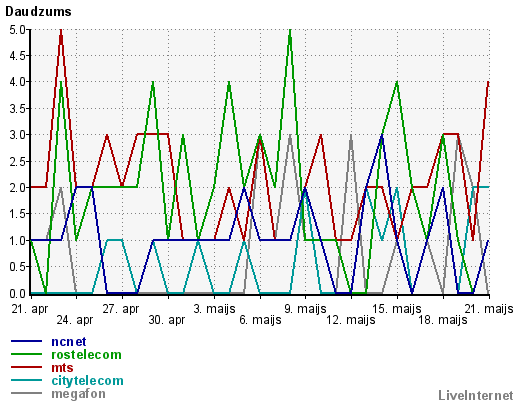Click the 21. apr axis label
Viewport: 520px width, 405px height.
[x=30, y=309]
